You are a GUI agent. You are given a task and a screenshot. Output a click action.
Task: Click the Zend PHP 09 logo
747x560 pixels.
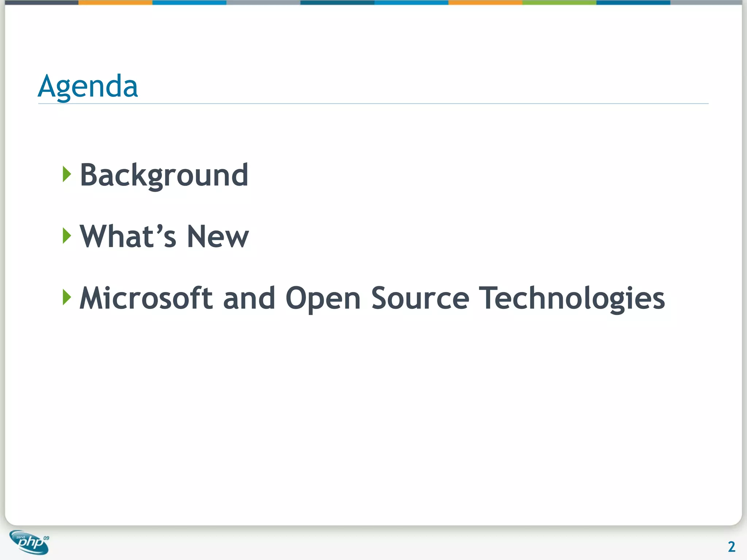click(x=30, y=542)
